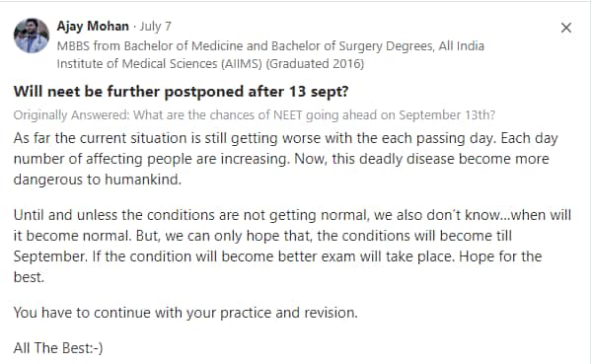Open the Ajay Mohan author name link
591x364 pixels.
click(93, 26)
